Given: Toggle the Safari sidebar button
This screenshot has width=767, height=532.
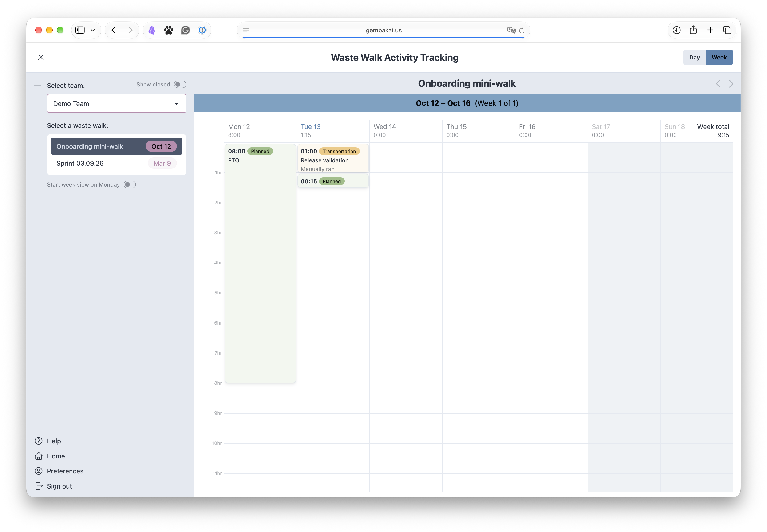Looking at the screenshot, I should click(80, 30).
